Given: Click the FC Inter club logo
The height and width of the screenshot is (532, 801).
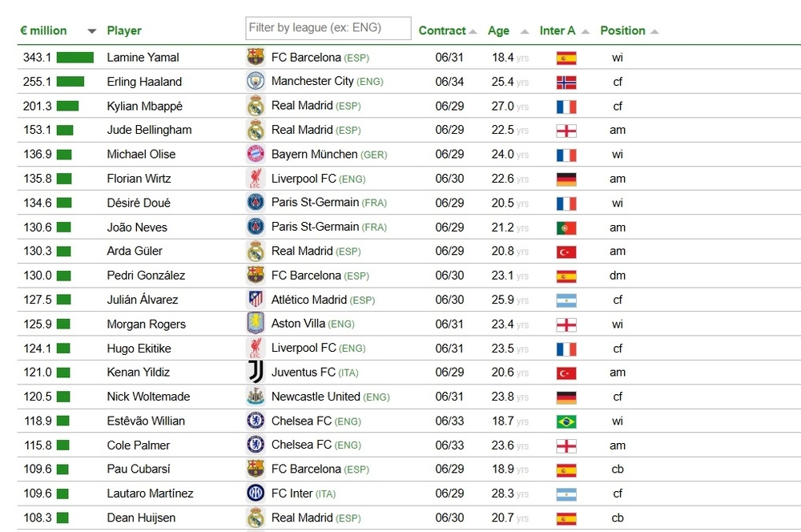Looking at the screenshot, I should (x=256, y=494).
